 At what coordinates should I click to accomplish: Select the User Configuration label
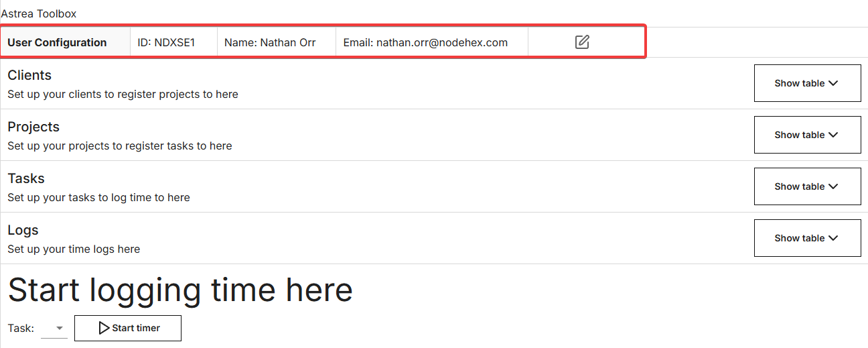(57, 42)
